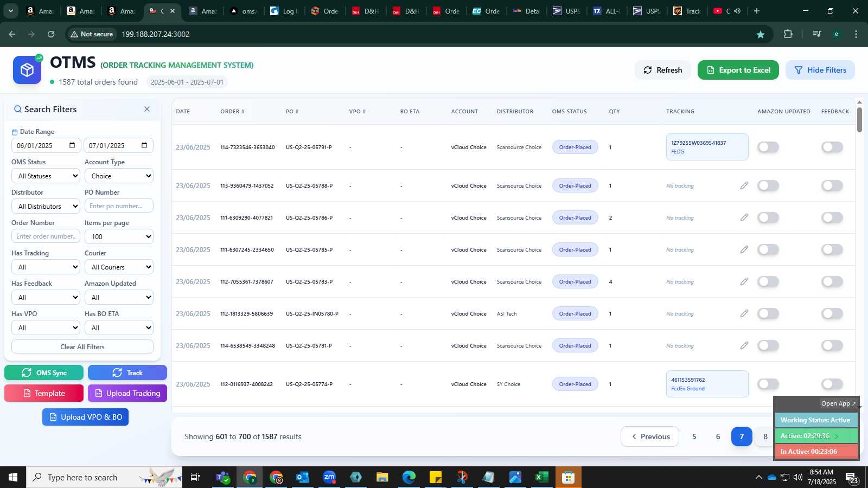This screenshot has height=488, width=868.
Task: Open the Has BO ETA dropdown
Action: [119, 328]
